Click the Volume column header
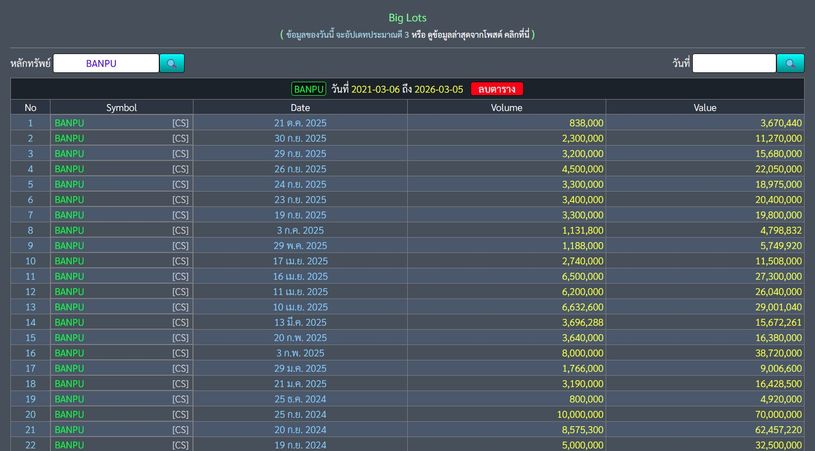The image size is (815, 451). coord(506,107)
